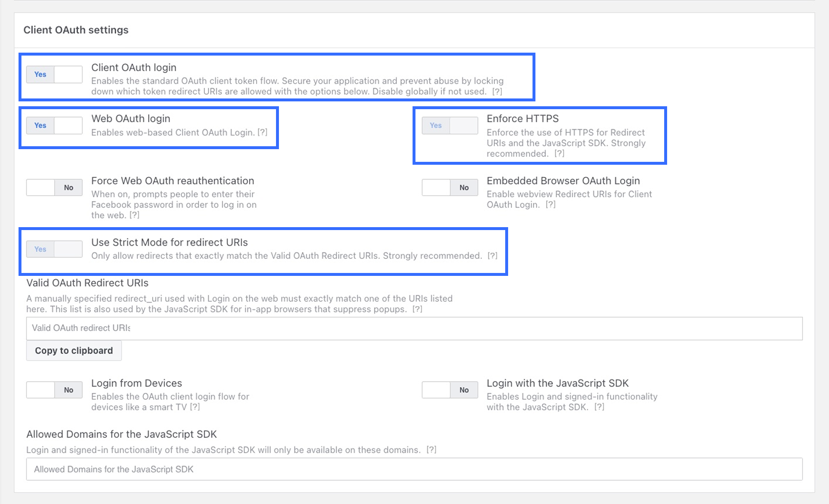Show help for Login from Devices
The width and height of the screenshot is (829, 504).
click(195, 407)
